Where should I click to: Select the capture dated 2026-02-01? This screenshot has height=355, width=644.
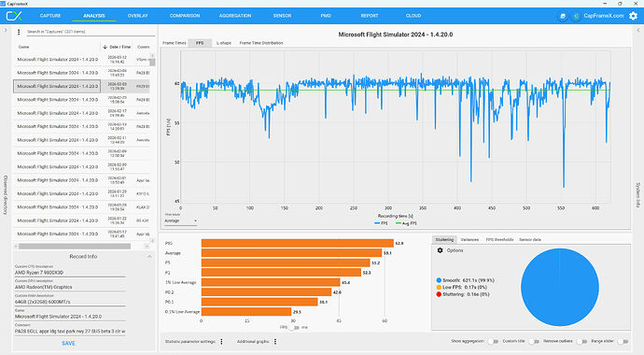82,180
